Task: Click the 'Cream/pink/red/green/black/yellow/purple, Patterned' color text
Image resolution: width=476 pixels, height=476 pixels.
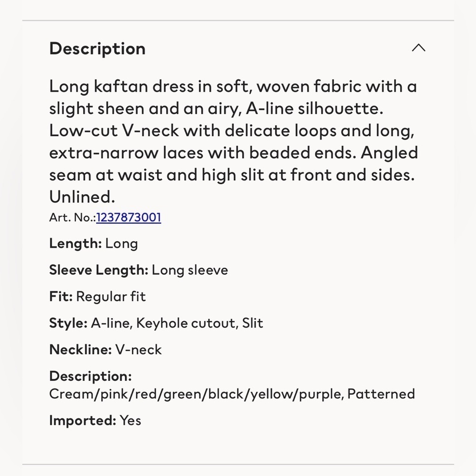Action: pyautogui.click(x=232, y=394)
